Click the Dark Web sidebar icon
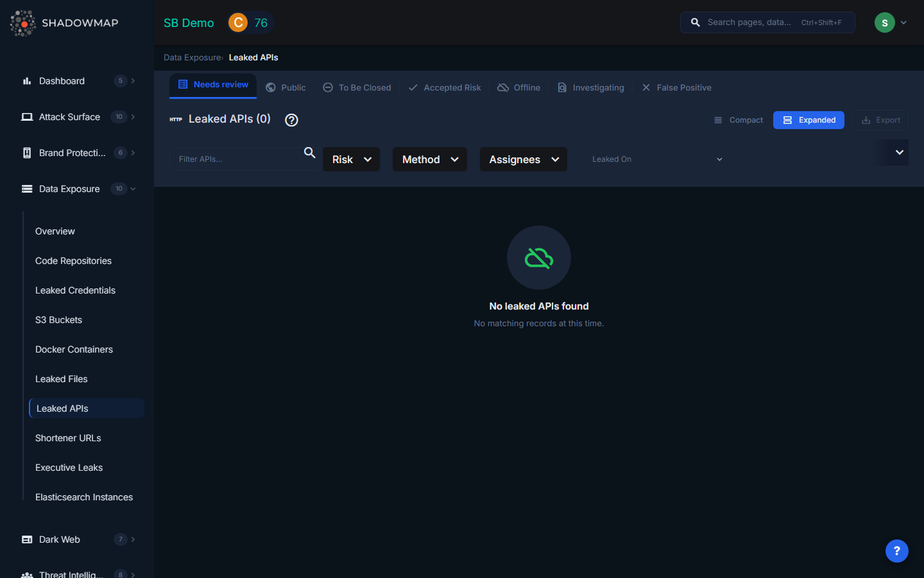 coord(27,539)
